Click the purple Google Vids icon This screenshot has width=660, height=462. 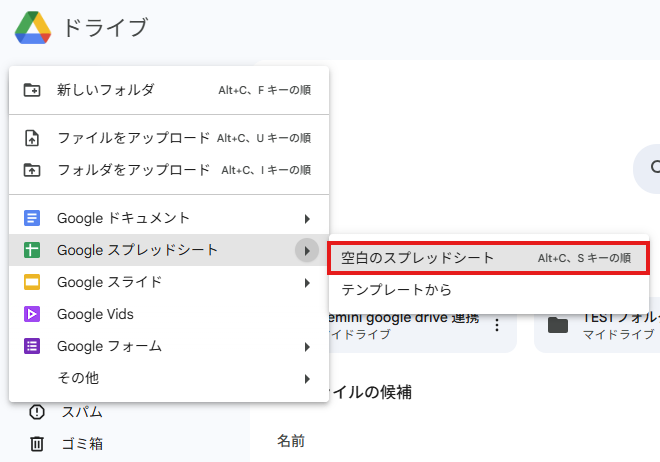pos(32,314)
